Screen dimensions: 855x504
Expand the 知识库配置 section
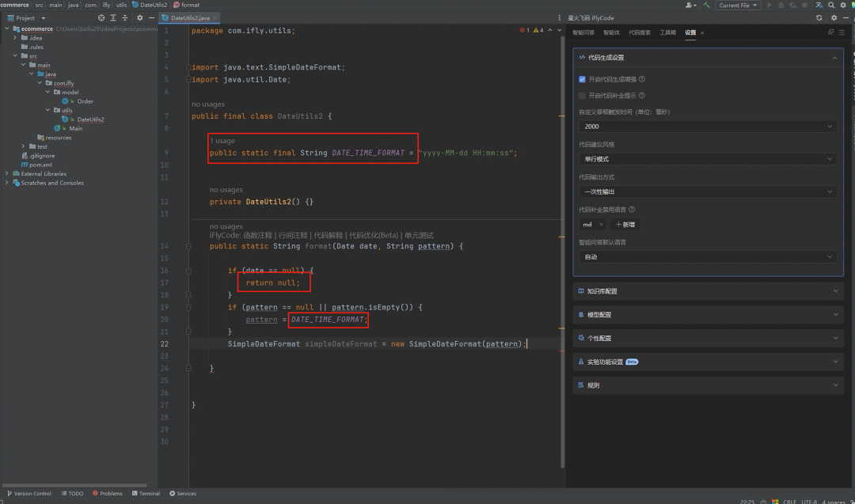(708, 291)
